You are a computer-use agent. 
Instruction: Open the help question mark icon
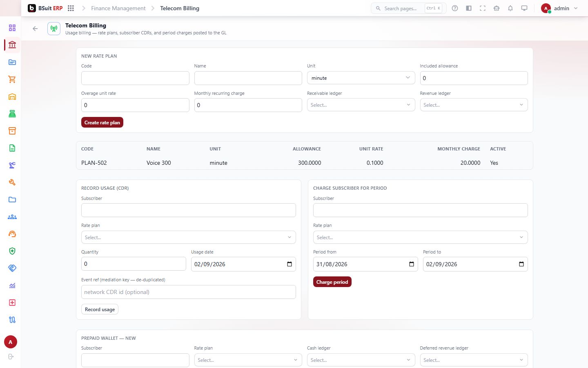455,8
